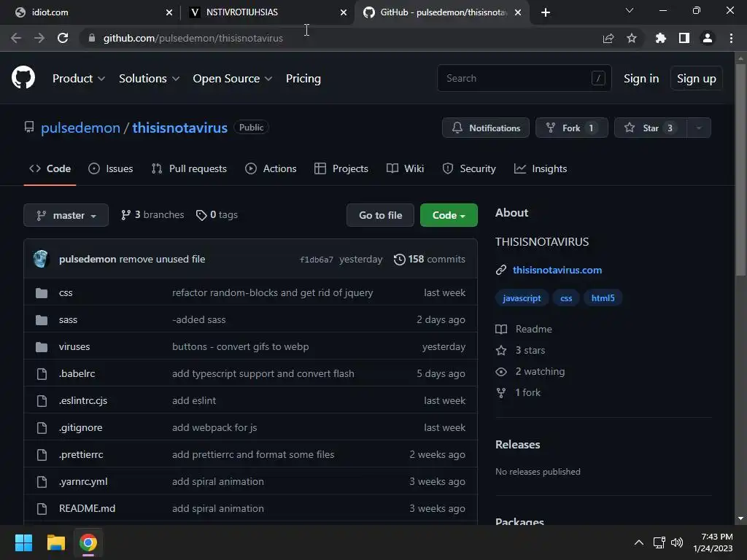747x560 pixels.
Task: Click pulsedemon avatar in commit row
Action: point(41,259)
